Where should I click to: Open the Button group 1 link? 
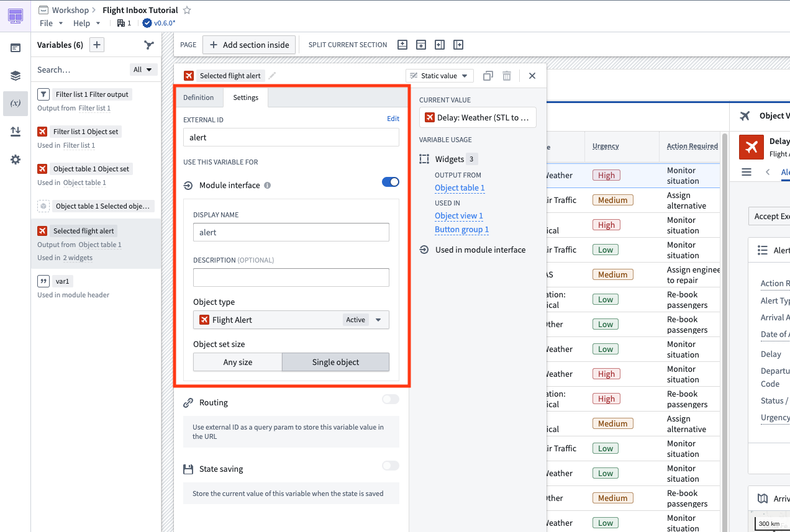pos(462,230)
